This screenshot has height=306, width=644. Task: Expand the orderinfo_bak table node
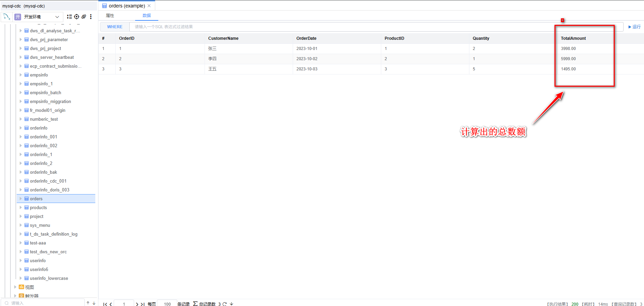click(21, 172)
